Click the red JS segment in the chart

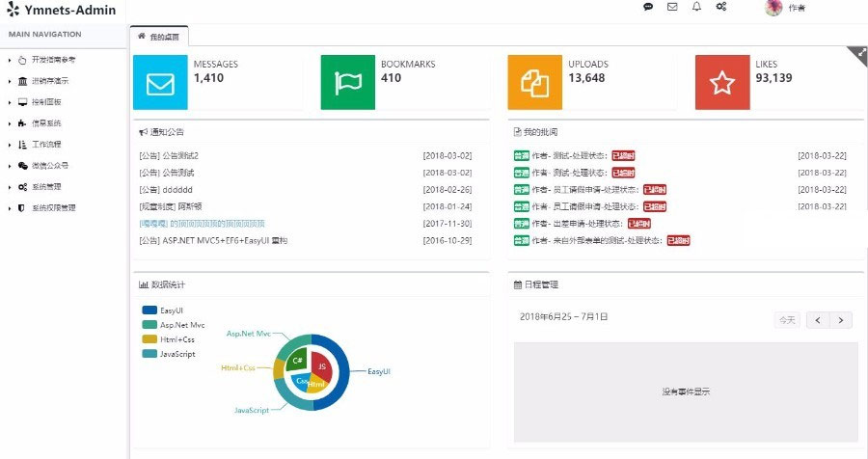click(x=321, y=365)
